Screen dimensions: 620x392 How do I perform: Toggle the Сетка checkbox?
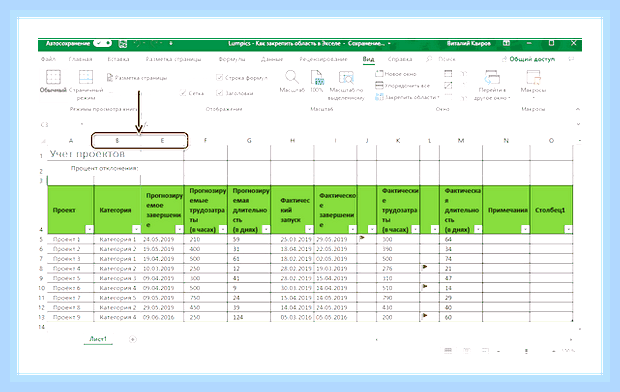click(x=183, y=93)
